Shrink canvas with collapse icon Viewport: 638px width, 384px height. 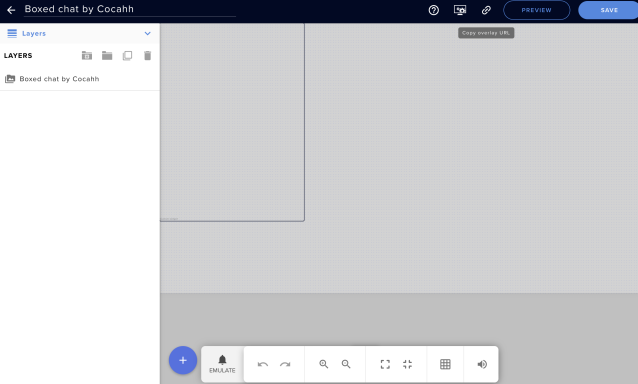[407, 364]
